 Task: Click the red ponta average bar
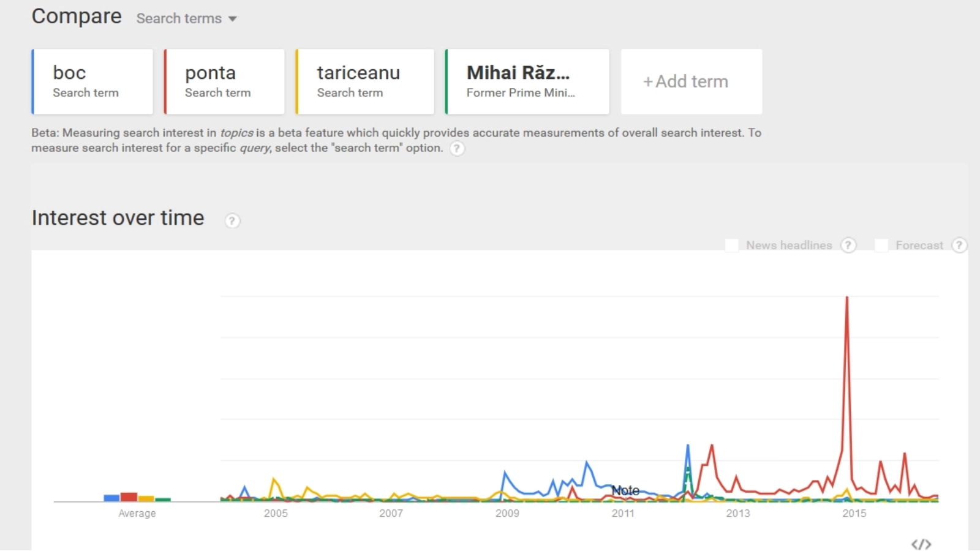point(129,497)
